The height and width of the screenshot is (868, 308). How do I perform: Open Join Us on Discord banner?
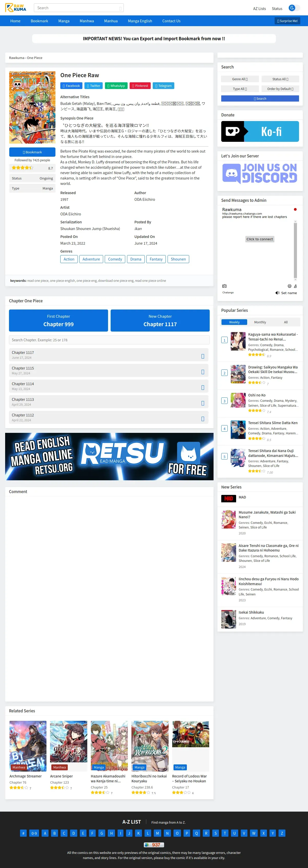tap(260, 174)
